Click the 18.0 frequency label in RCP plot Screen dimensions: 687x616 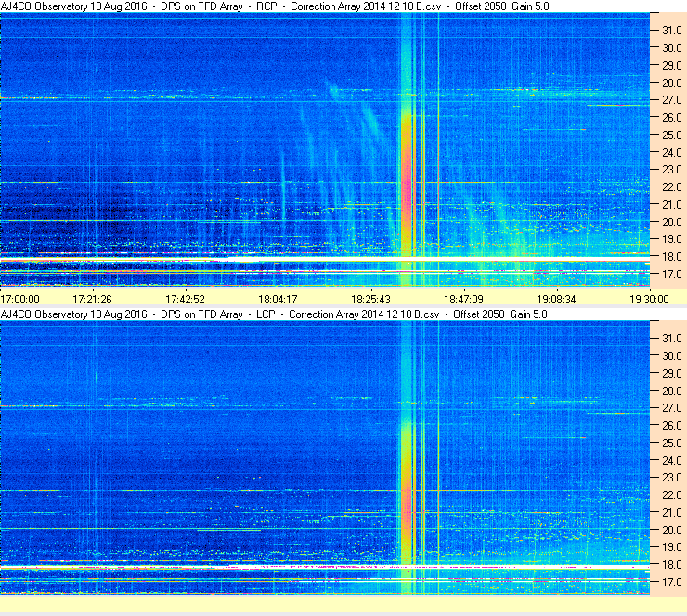(672, 257)
